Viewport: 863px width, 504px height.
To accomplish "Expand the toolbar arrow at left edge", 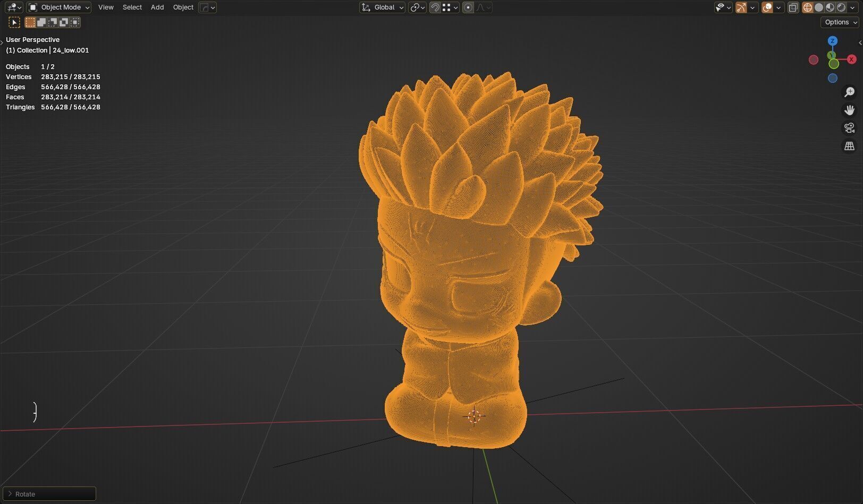I will (x=2, y=42).
